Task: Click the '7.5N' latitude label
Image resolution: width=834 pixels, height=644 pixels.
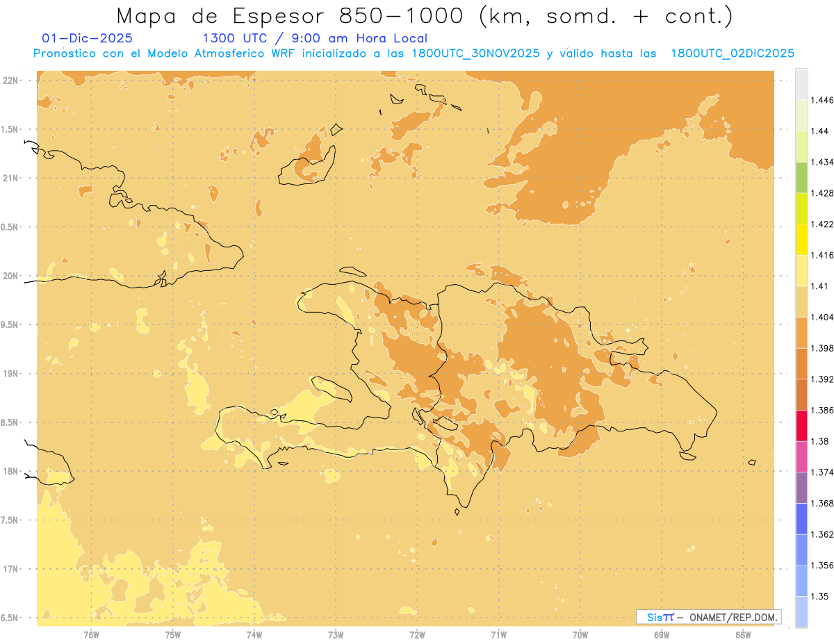Action: click(x=9, y=520)
